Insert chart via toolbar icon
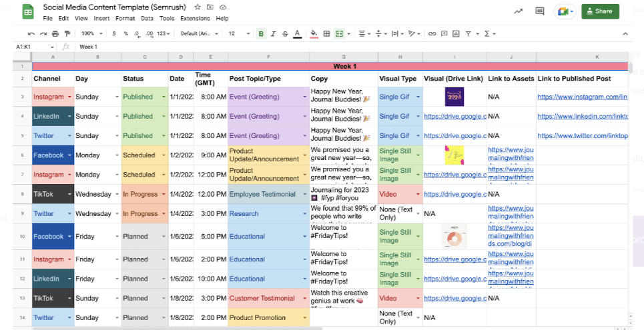The width and height of the screenshot is (644, 330). (456, 33)
